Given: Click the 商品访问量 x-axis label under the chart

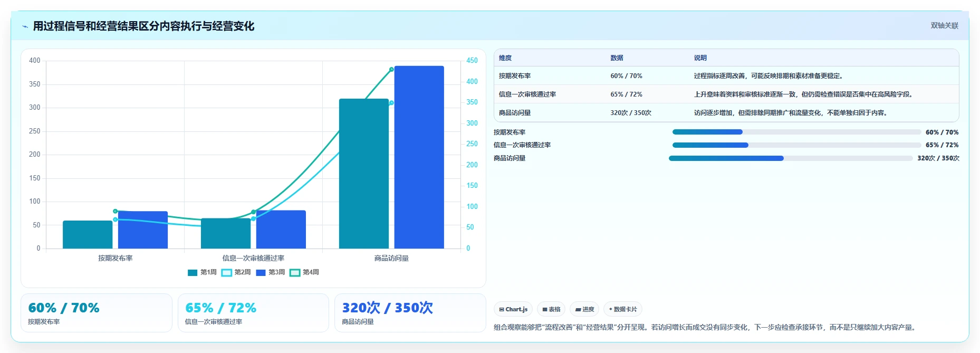Looking at the screenshot, I should [x=391, y=258].
